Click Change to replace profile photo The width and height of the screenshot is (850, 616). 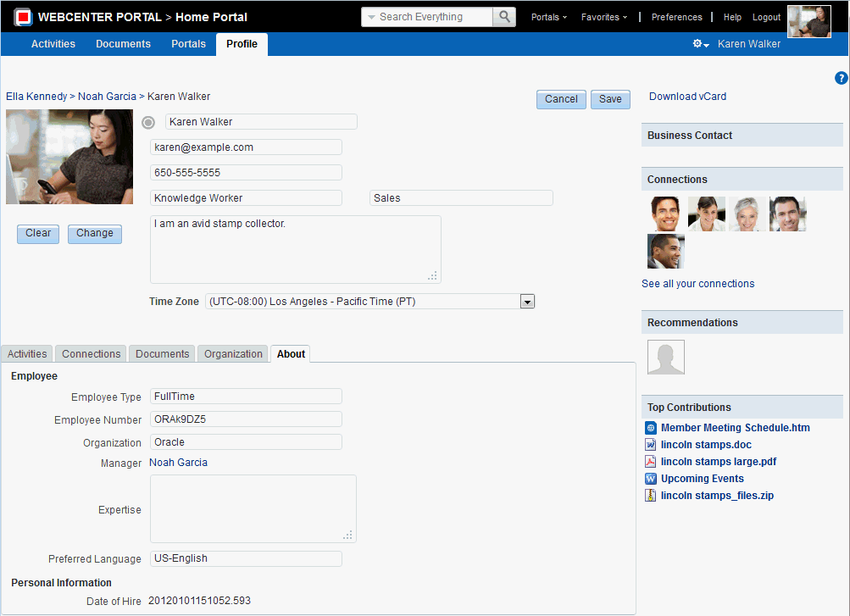coord(95,234)
